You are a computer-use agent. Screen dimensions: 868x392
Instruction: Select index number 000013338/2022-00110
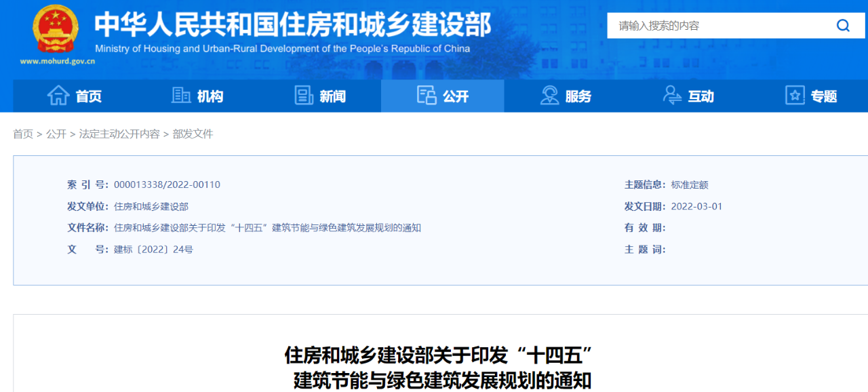[167, 184]
